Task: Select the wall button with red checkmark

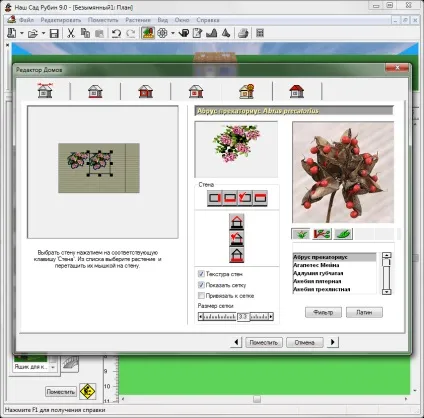Action: pyautogui.click(x=245, y=198)
